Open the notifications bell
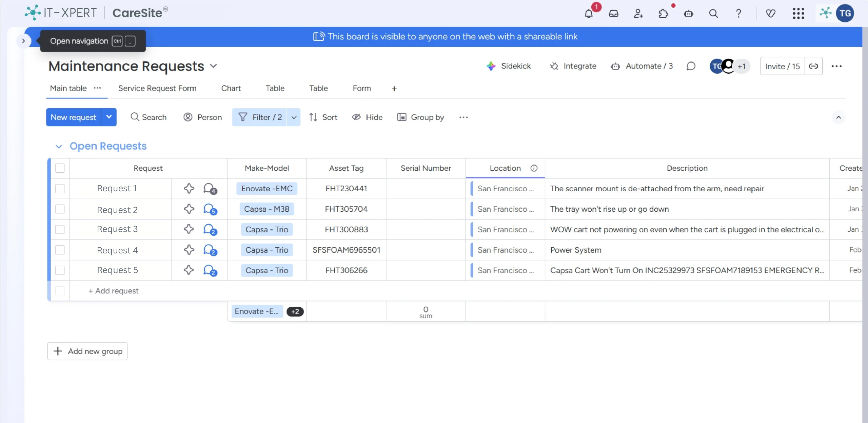Viewport: 868px width, 423px height. (589, 14)
